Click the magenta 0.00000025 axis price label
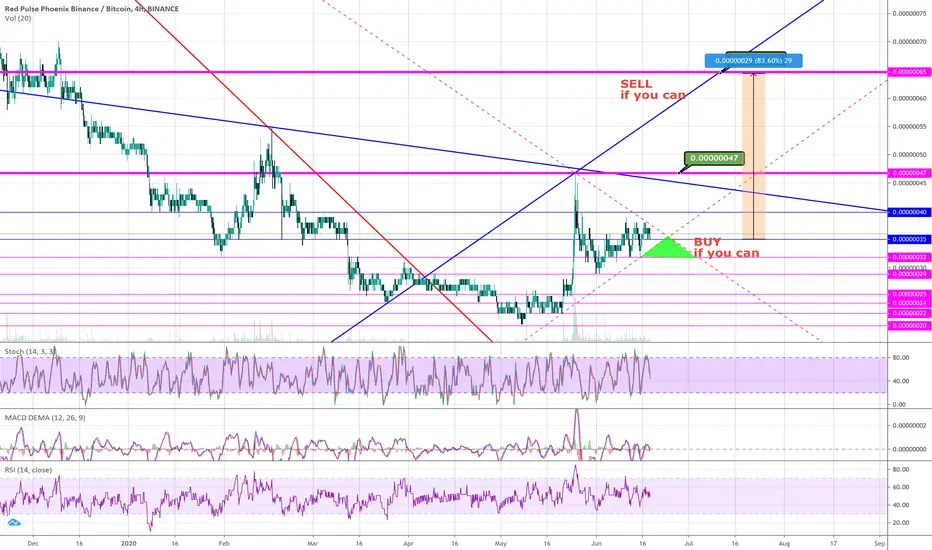This screenshot has width=932, height=550. 909,294
